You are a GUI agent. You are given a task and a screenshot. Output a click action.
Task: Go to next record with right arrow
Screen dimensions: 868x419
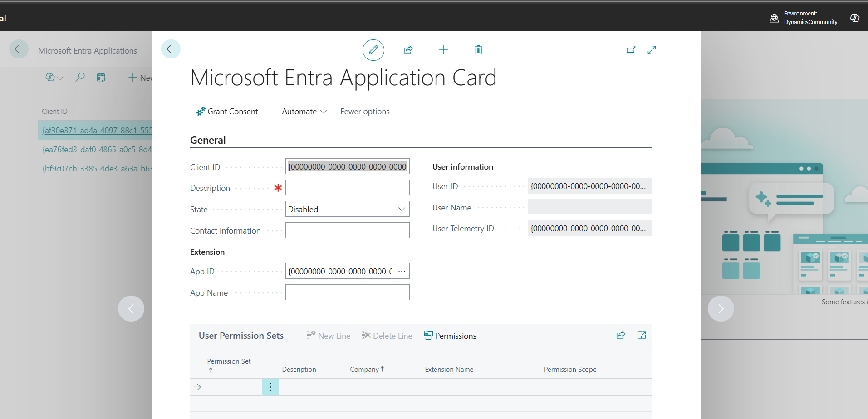pos(721,309)
